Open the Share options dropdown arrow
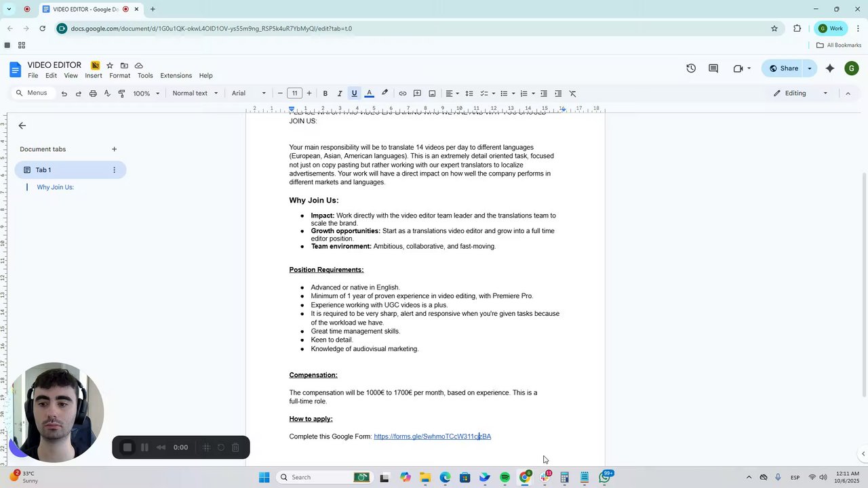The height and width of the screenshot is (488, 868). (x=810, y=68)
